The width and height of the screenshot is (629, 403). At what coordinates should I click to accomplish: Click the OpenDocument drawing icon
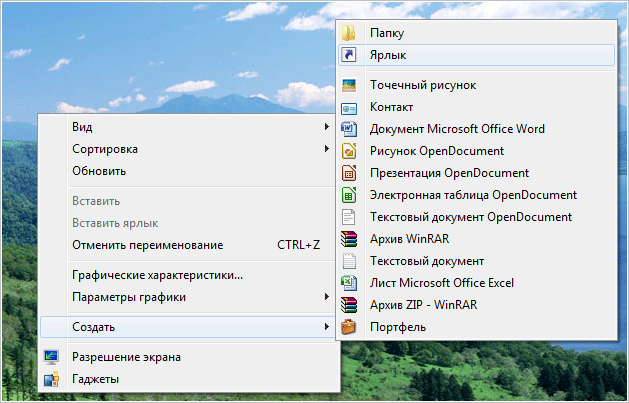tap(349, 151)
